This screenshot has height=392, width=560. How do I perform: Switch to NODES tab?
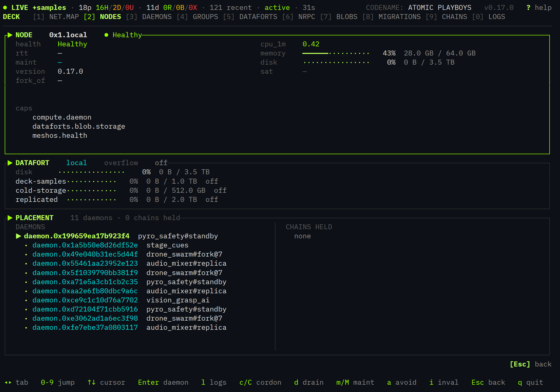click(102, 17)
